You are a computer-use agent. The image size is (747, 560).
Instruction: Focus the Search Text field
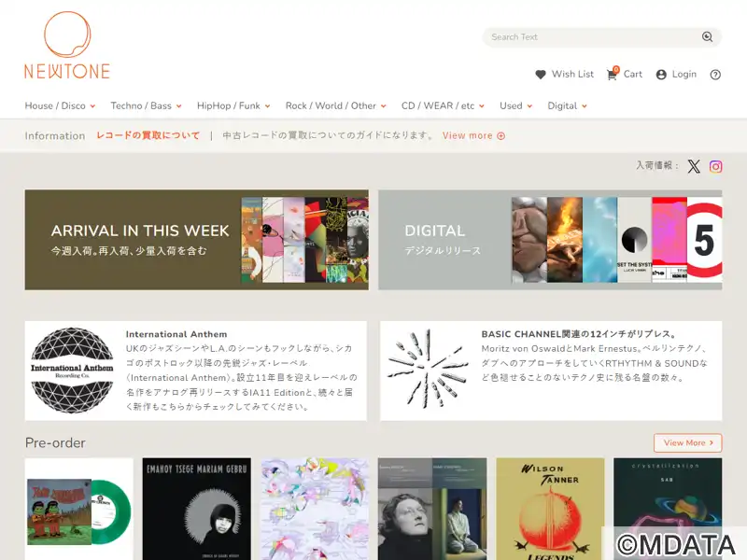coord(593,37)
